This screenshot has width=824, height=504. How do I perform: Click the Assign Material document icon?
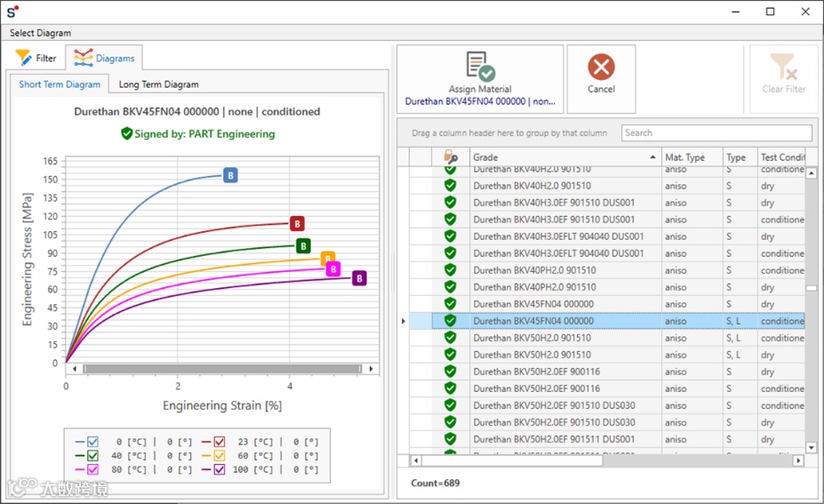coord(480,66)
